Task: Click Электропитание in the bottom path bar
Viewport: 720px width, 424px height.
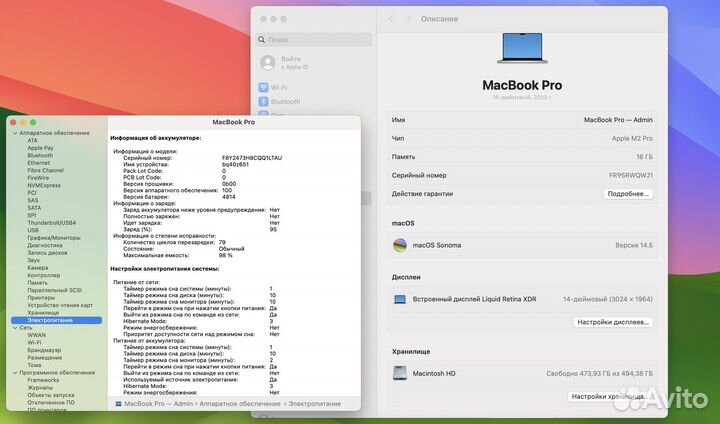Action: tap(315, 404)
